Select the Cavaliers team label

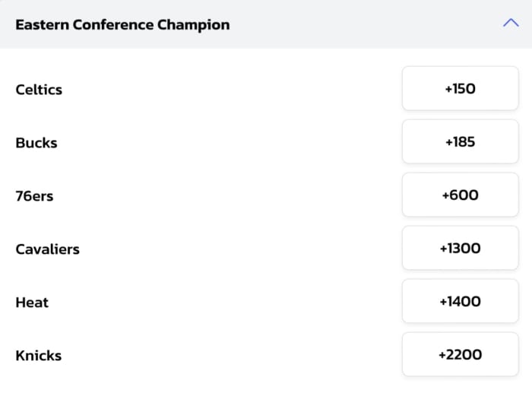click(47, 249)
